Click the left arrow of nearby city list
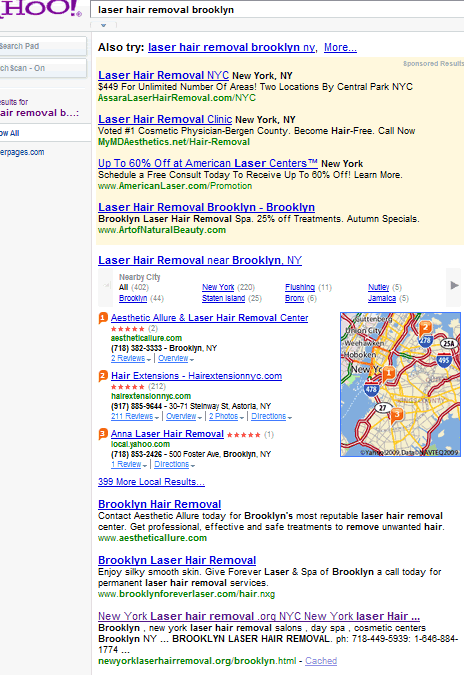Viewport: 464px width, 675px height. tap(105, 285)
